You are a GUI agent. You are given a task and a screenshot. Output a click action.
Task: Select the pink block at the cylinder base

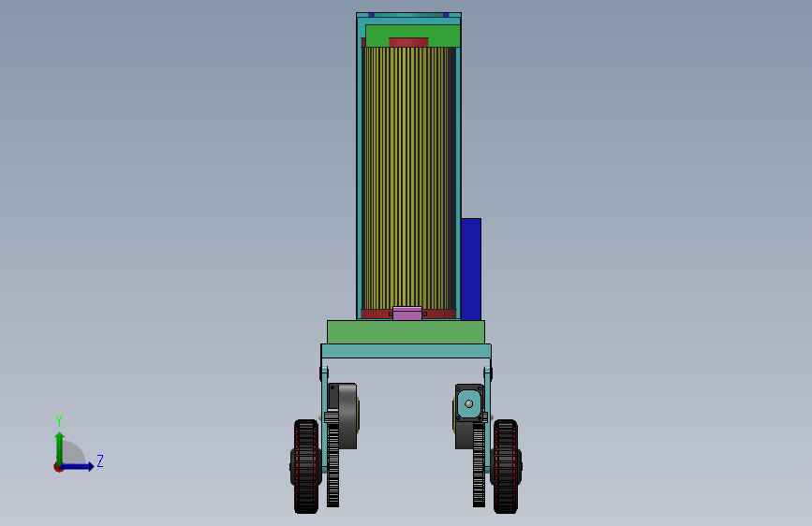point(407,314)
